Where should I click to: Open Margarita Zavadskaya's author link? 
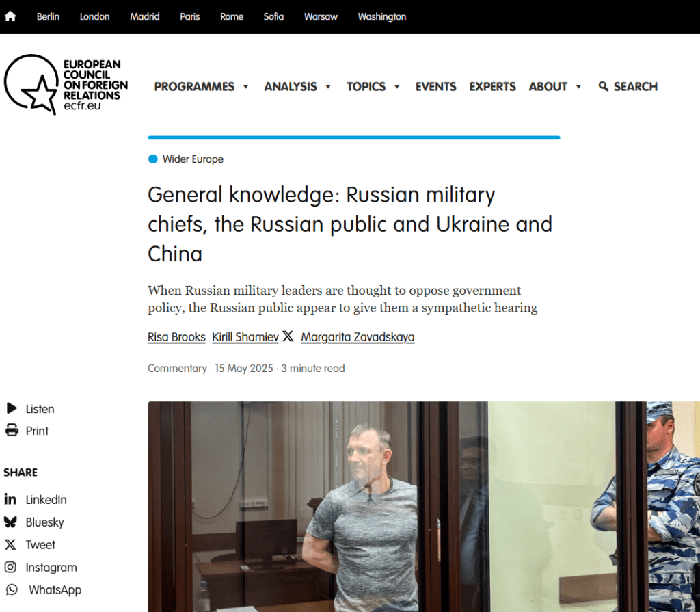[x=358, y=337]
